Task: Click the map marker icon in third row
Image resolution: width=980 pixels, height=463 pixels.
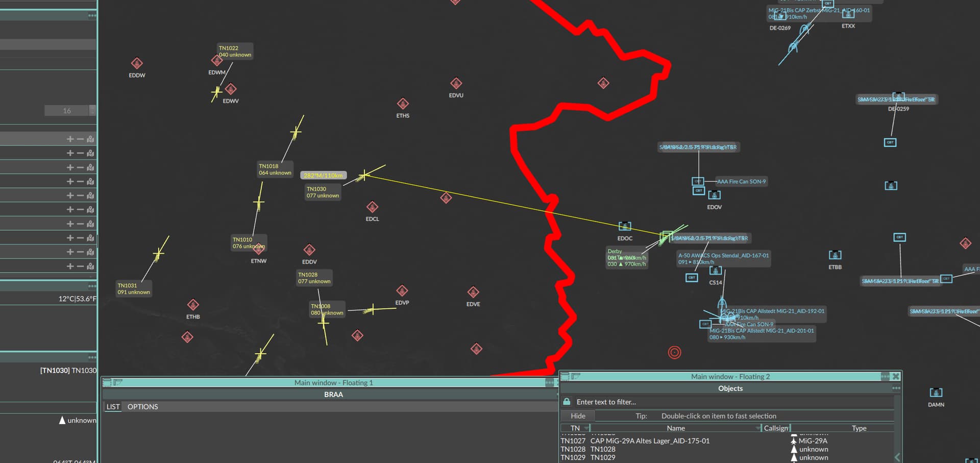Action: (x=90, y=167)
